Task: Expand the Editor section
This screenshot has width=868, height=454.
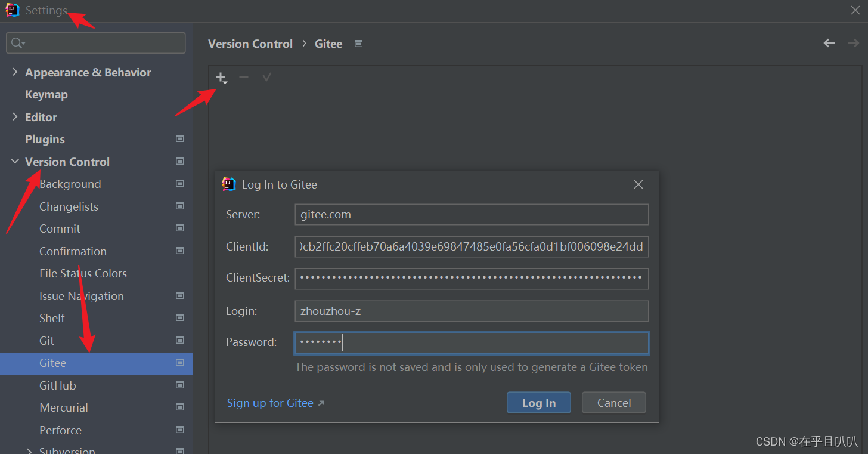Action: coord(15,116)
